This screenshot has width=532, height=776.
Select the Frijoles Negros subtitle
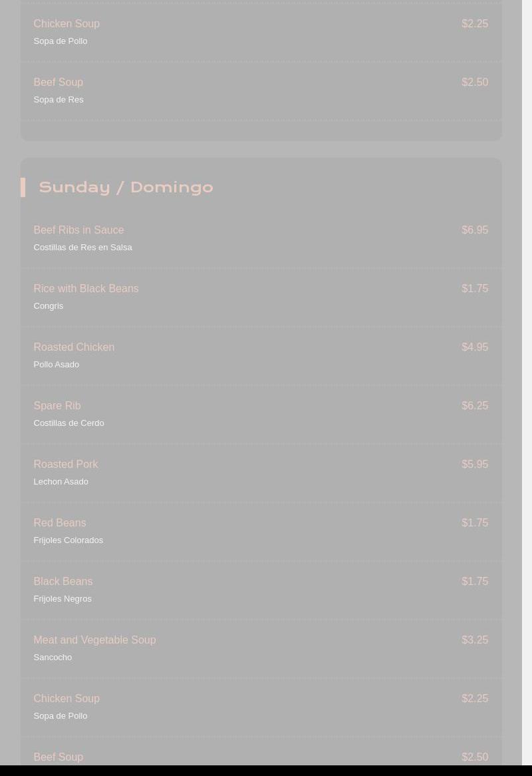tap(63, 599)
